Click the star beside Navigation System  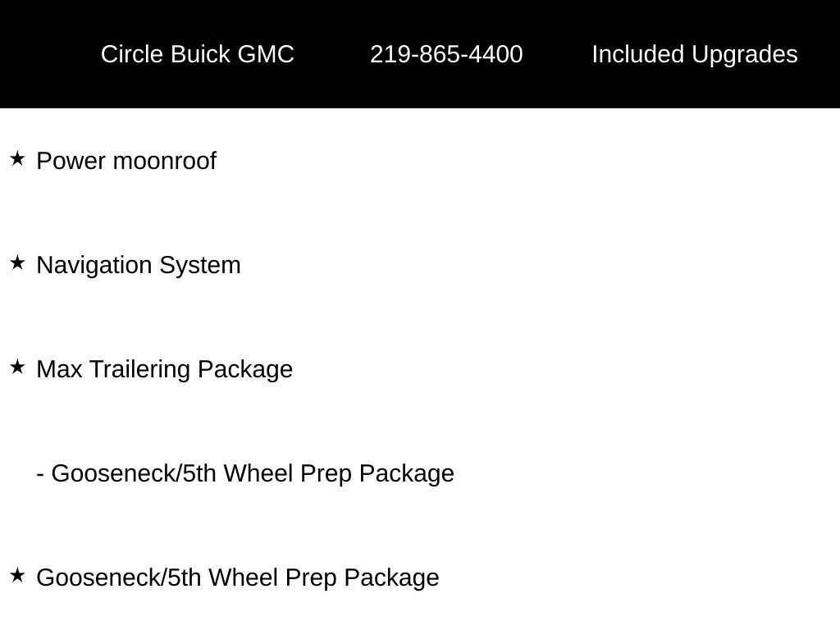coord(17,263)
